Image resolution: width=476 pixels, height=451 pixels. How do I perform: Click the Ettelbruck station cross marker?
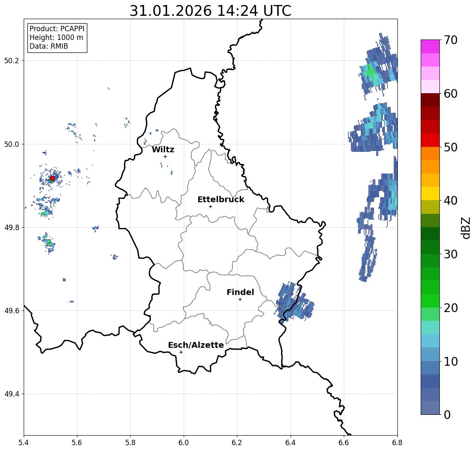(210, 207)
